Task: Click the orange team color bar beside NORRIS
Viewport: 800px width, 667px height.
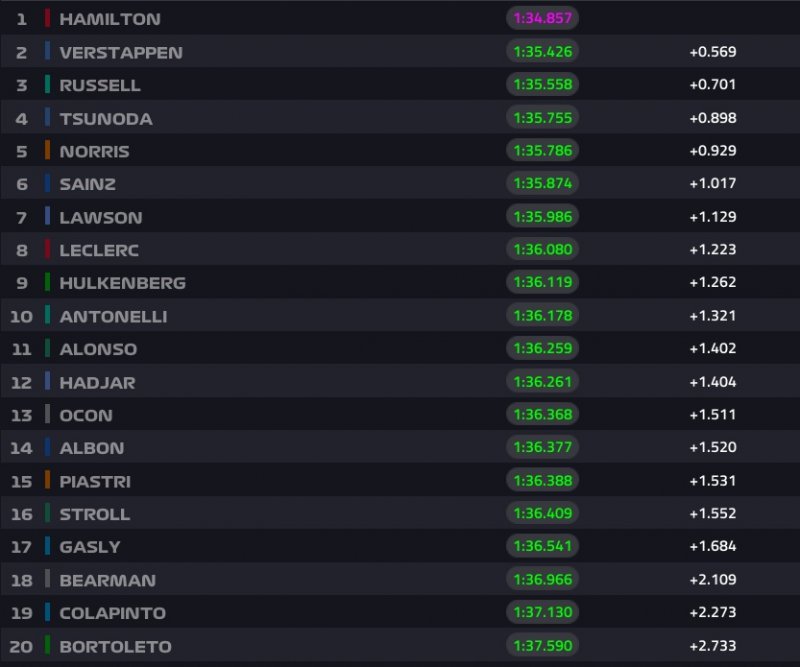Action: pos(47,151)
